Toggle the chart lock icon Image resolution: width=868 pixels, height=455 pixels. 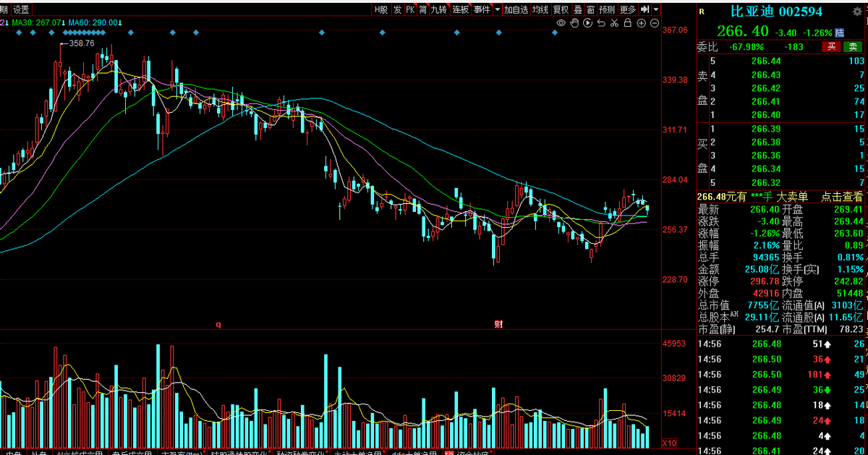click(627, 23)
